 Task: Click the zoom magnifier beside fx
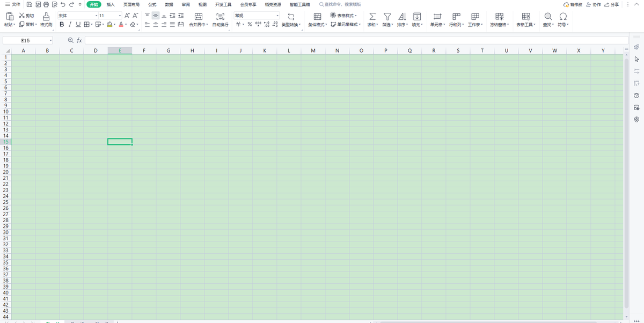[x=70, y=40]
